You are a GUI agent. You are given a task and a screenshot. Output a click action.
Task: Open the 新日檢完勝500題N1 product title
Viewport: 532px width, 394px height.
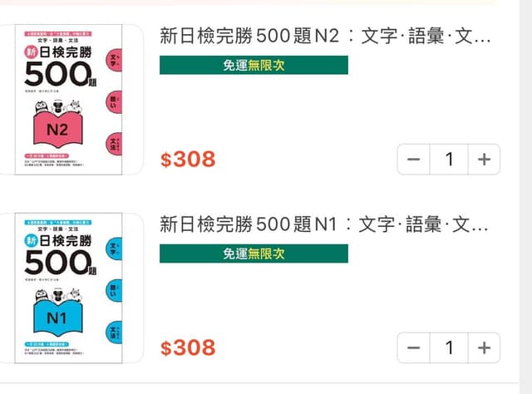coord(325,224)
